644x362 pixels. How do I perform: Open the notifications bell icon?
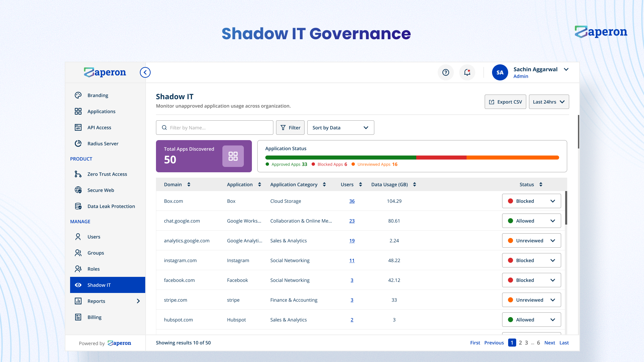(467, 72)
